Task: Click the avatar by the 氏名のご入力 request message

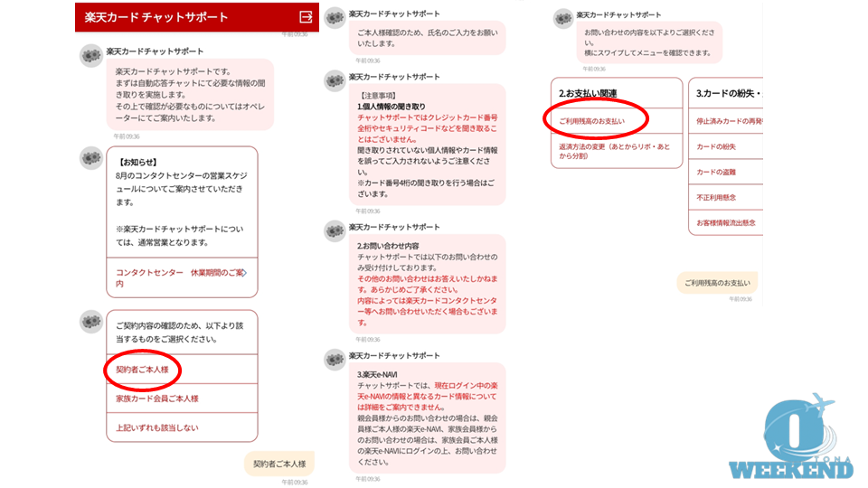Action: [x=335, y=18]
